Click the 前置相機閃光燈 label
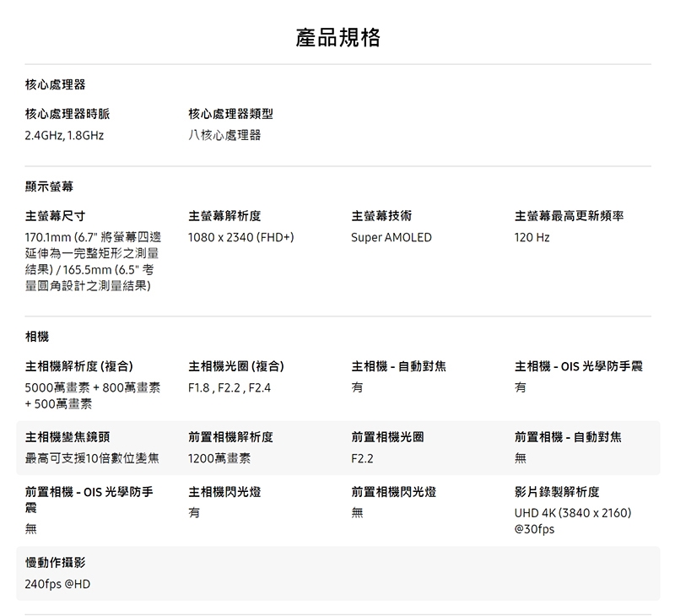The height and width of the screenshot is (616, 675). (393, 492)
